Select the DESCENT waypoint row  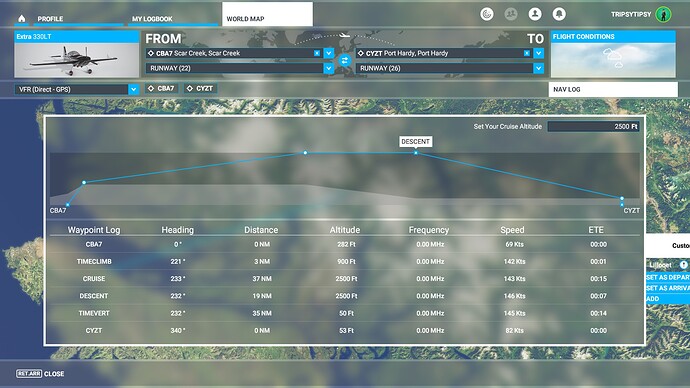pyautogui.click(x=345, y=296)
